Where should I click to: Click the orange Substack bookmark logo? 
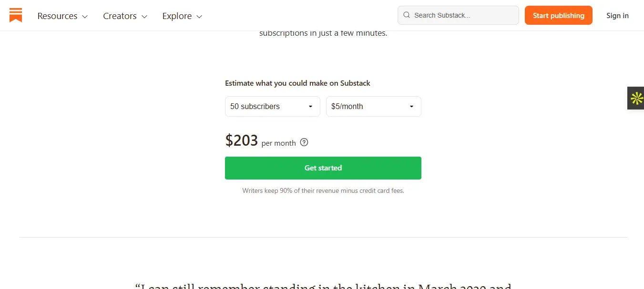16,15
